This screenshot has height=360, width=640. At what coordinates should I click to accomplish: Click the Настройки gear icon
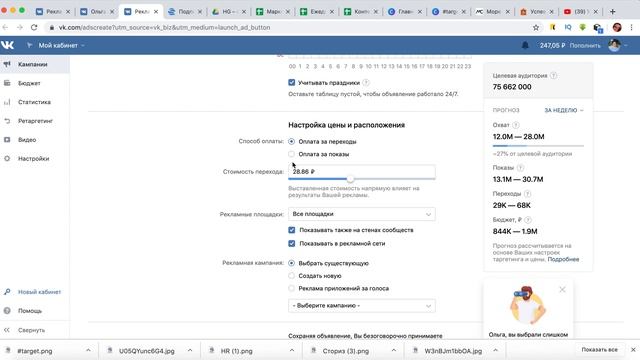click(7, 158)
